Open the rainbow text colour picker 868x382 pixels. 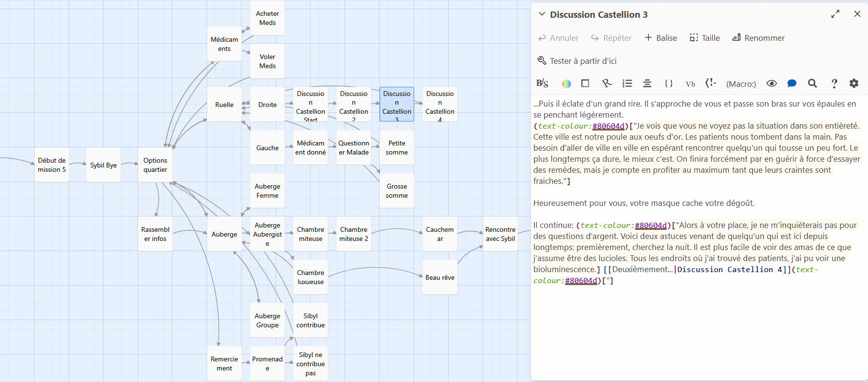point(566,84)
